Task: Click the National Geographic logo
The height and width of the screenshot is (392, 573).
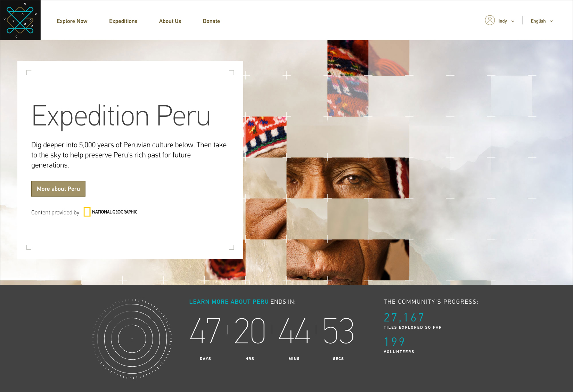Action: 110,212
